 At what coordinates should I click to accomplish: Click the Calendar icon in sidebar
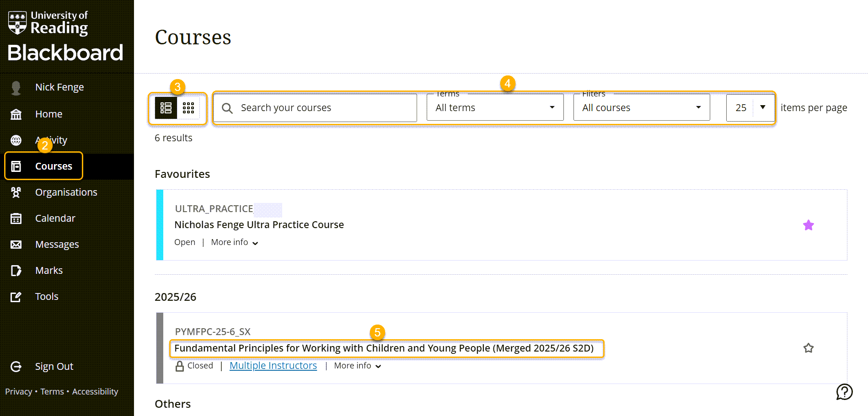pyautogui.click(x=16, y=219)
